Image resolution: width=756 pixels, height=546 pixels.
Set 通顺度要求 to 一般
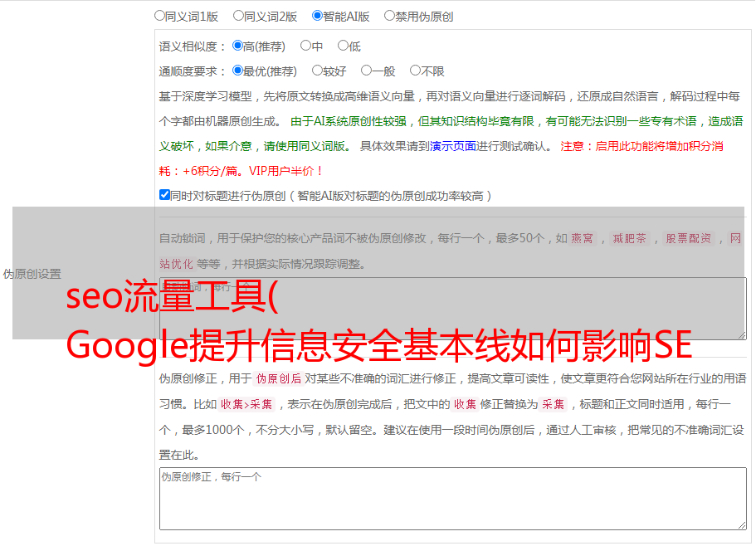tap(367, 71)
